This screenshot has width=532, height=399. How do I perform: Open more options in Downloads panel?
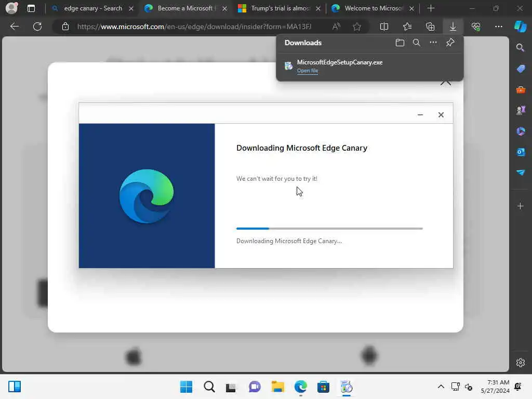tap(433, 43)
